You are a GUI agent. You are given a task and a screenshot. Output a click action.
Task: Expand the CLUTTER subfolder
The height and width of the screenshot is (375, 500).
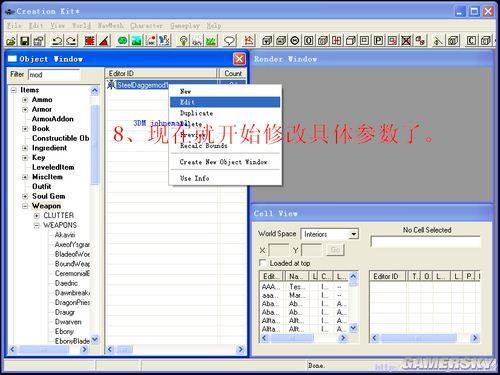pos(37,216)
